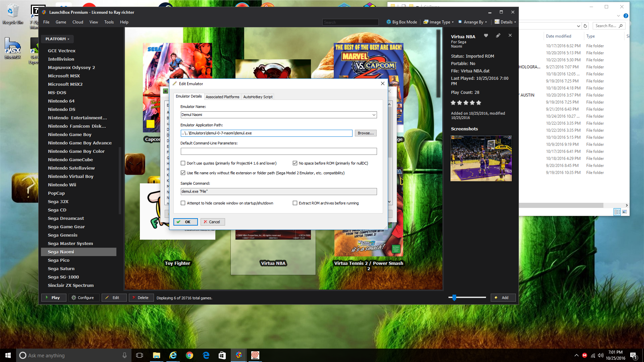Open blueMSX desktop shortcut

pos(12,49)
